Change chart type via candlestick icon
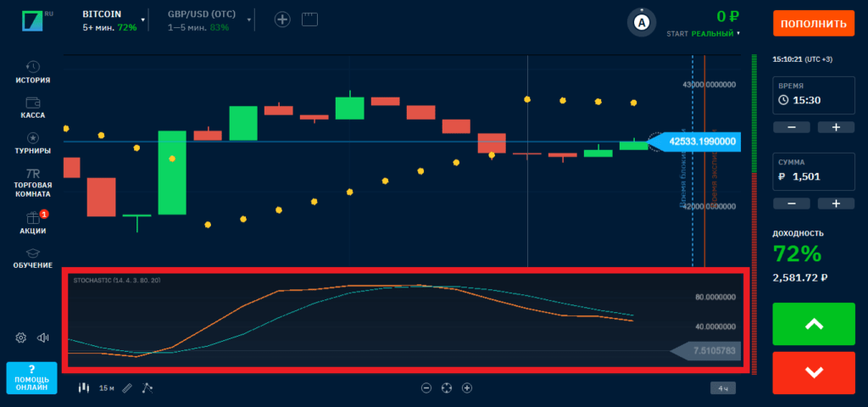 [83, 387]
